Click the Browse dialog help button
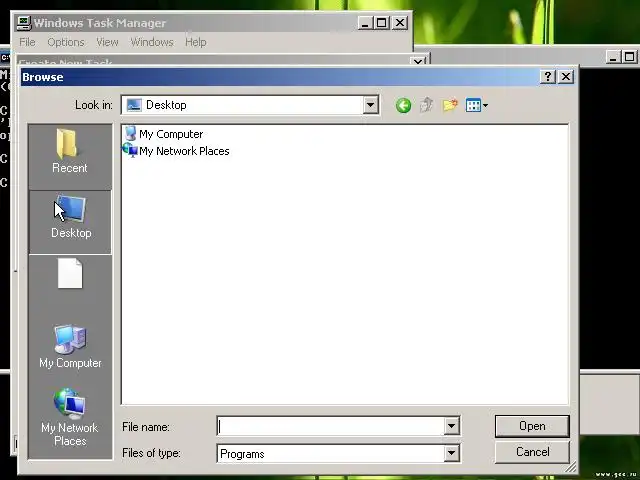The width and height of the screenshot is (640, 480). (x=547, y=77)
